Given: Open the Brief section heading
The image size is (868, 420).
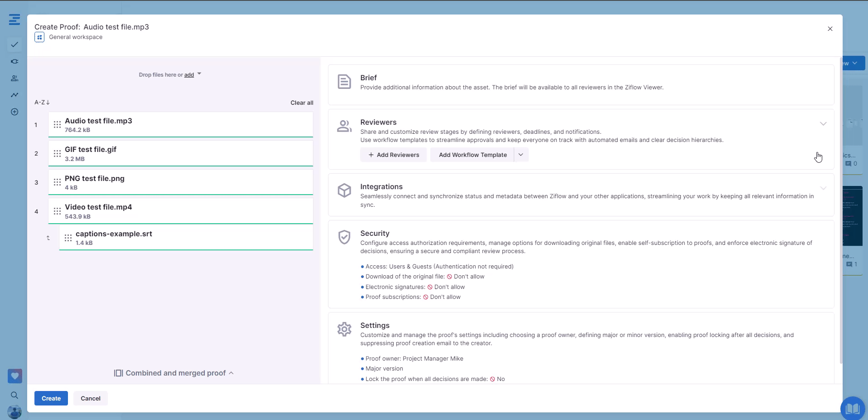Looking at the screenshot, I should pyautogui.click(x=368, y=78).
